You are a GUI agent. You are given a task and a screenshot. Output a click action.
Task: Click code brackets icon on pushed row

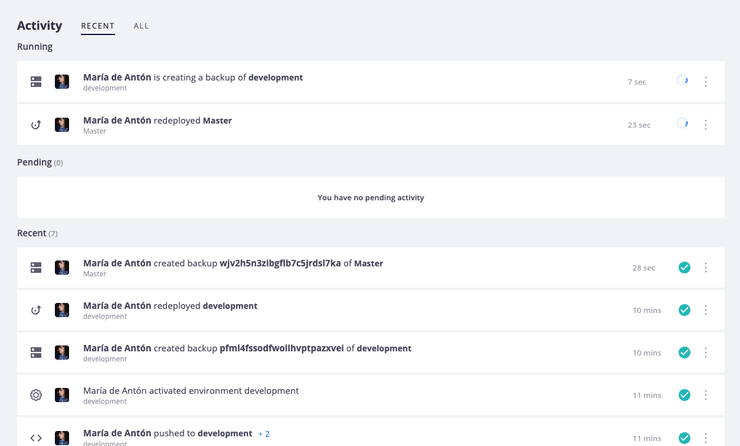coord(36,438)
